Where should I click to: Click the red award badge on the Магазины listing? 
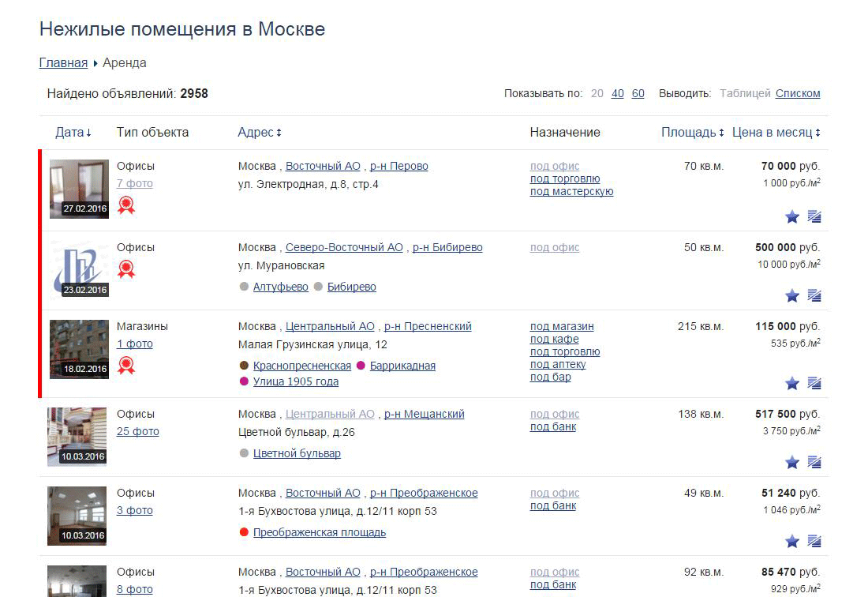click(126, 365)
